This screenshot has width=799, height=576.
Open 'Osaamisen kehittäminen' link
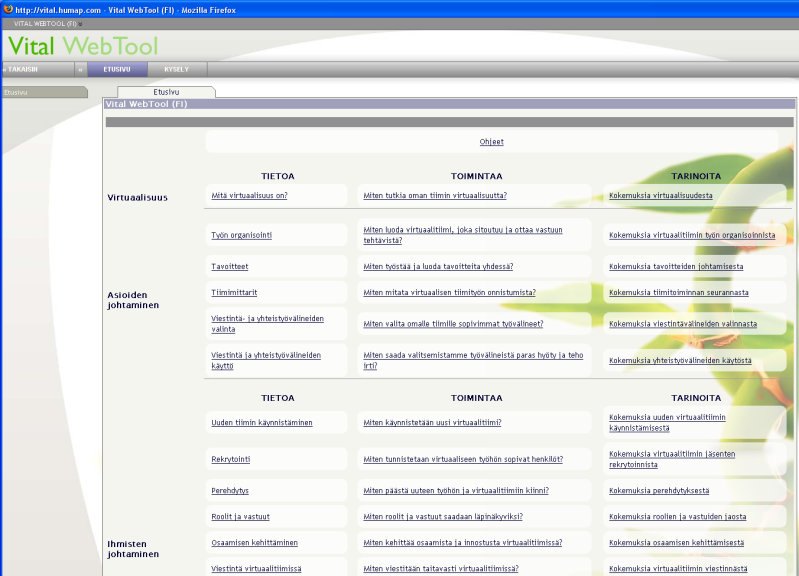[x=254, y=542]
